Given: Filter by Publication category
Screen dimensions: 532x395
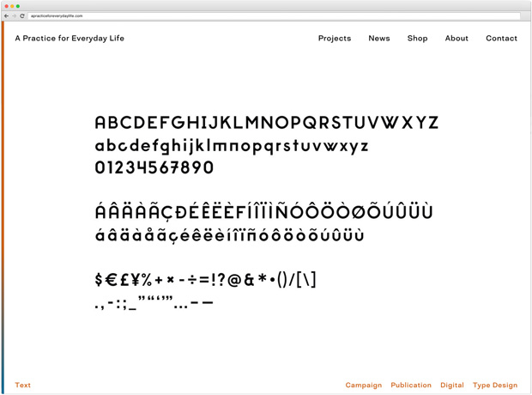Looking at the screenshot, I should coord(411,385).
